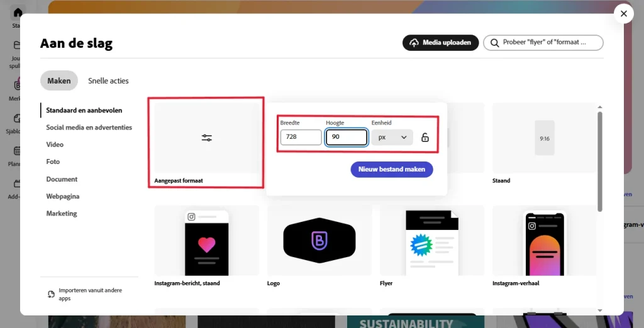This screenshot has height=328, width=644.
Task: Click the Hoogte input field
Action: click(347, 137)
